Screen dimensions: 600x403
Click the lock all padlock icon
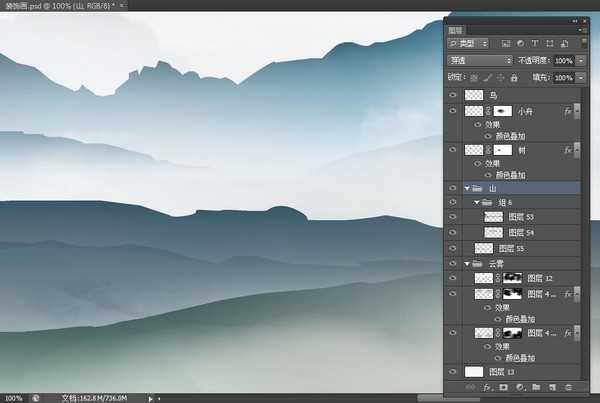pos(514,78)
